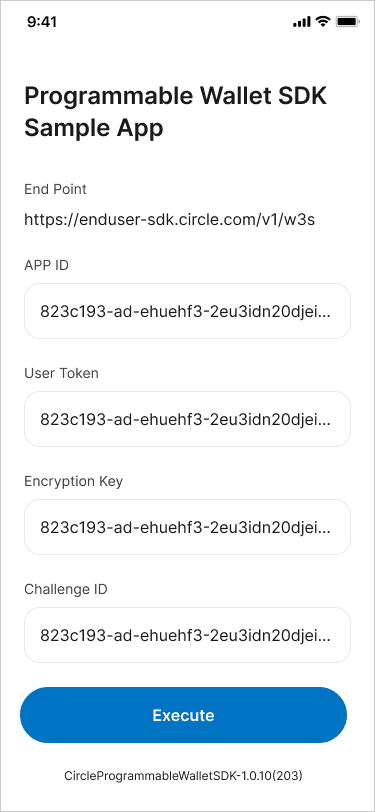Image resolution: width=375 pixels, height=812 pixels.
Task: Tap the battery icon in status bar
Action: 348,22
